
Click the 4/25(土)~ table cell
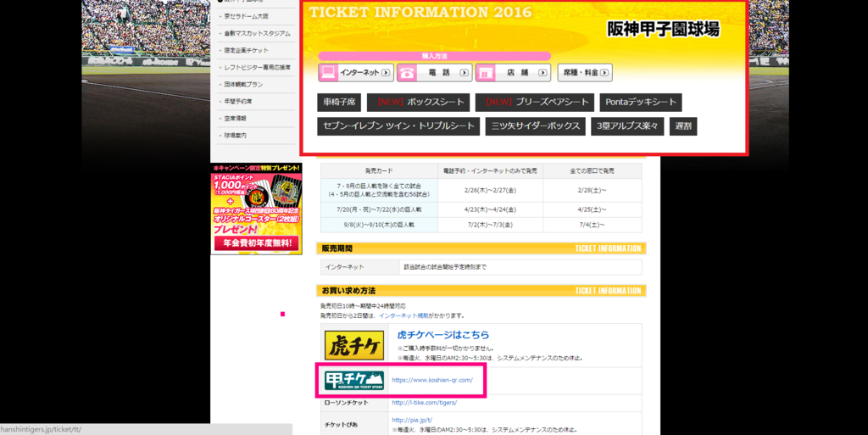(x=593, y=209)
